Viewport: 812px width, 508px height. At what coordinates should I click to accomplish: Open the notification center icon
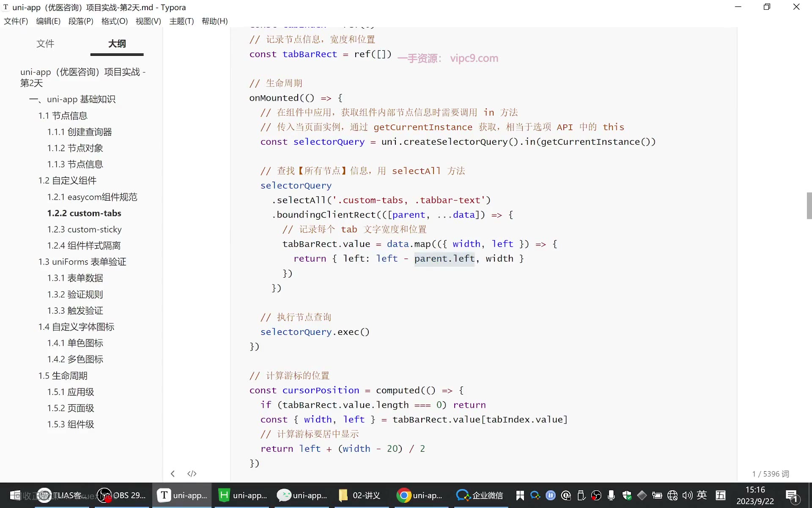792,495
